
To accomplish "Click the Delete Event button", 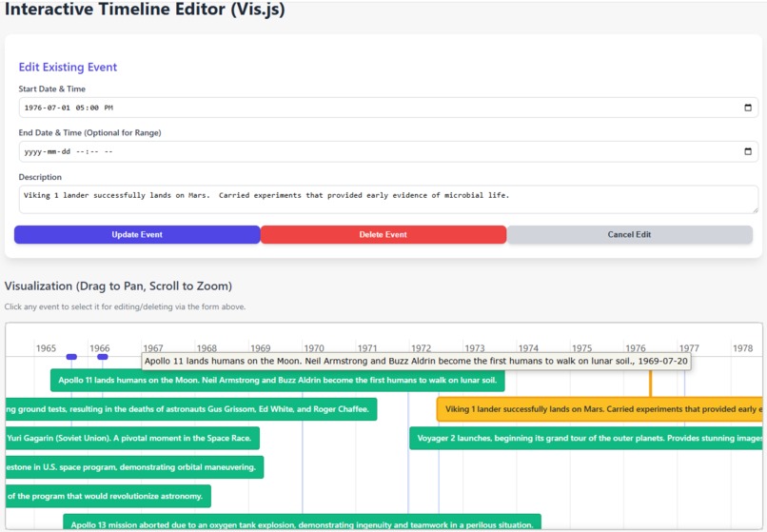I will click(x=383, y=234).
